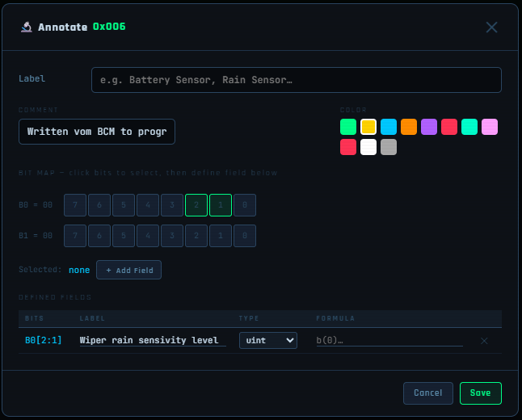Image resolution: width=522 pixels, height=420 pixels.
Task: Delete the B0[2:1] defined field row
Action: tap(484, 341)
